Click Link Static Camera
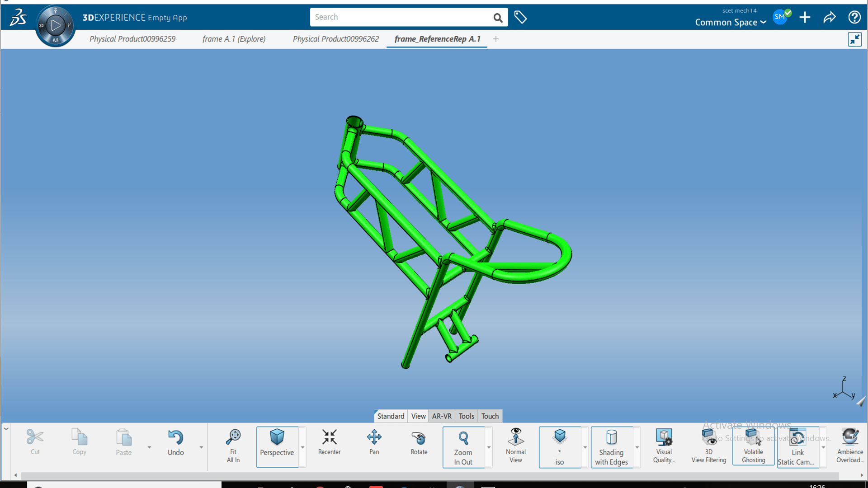 [x=797, y=446]
